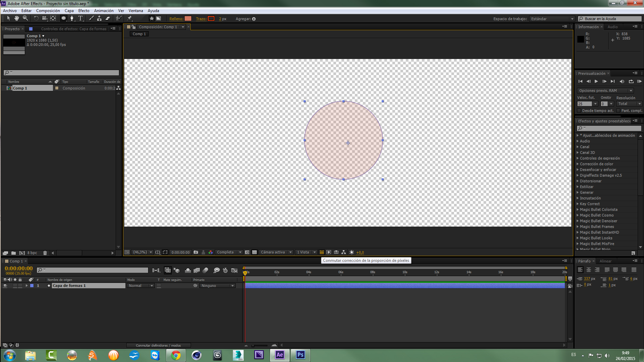Hide Capa de formas 1 layer visibility
Image resolution: width=644 pixels, height=362 pixels.
5,286
